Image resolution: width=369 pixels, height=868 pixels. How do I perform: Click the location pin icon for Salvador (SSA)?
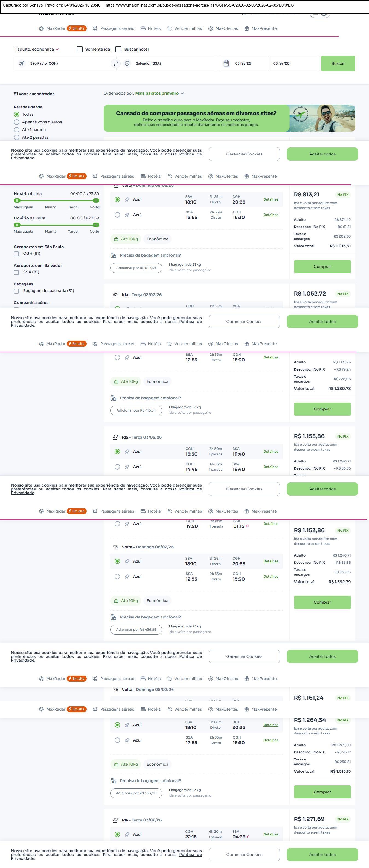(x=127, y=63)
